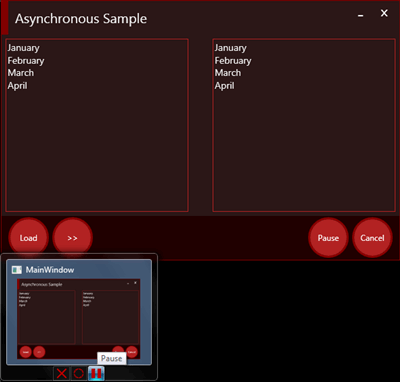This screenshot has width=400, height=382.
Task: Click the red circle taskbar thumbnail button
Action: coord(79,373)
